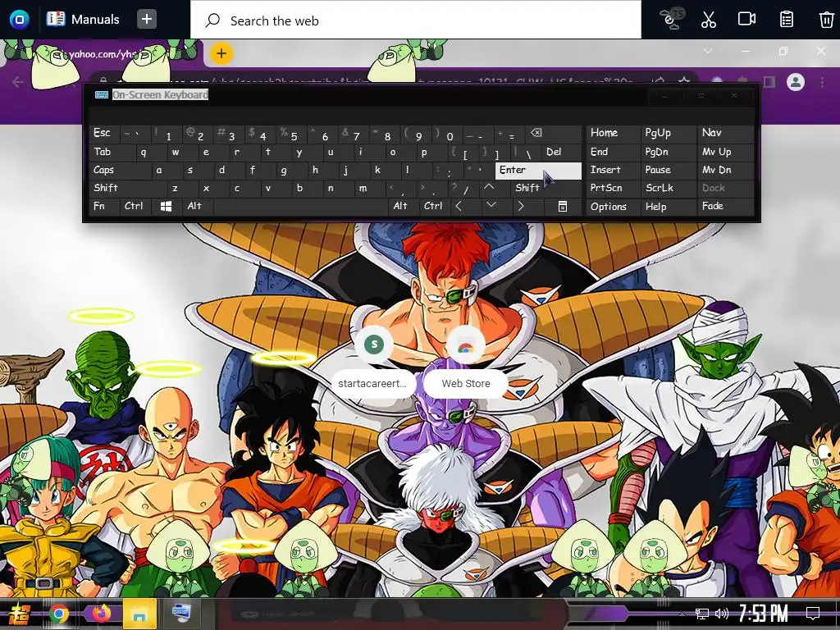This screenshot has width=840, height=630.
Task: Click the scissors snip icon in top bar
Action: (x=708, y=20)
